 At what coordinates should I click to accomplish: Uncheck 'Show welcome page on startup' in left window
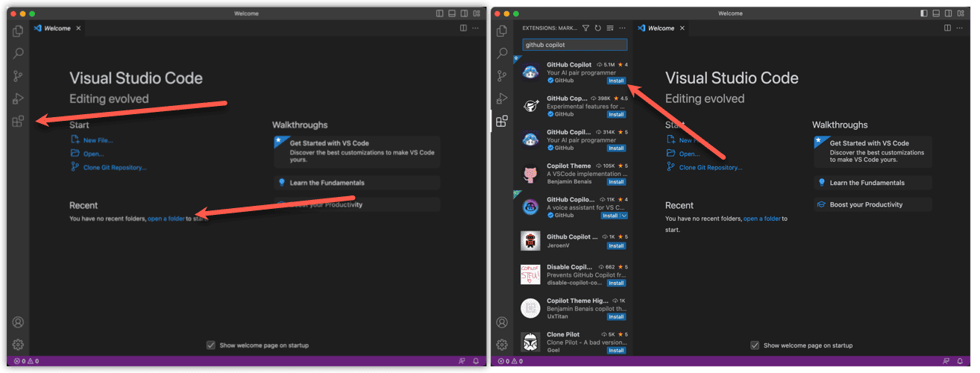(x=211, y=345)
